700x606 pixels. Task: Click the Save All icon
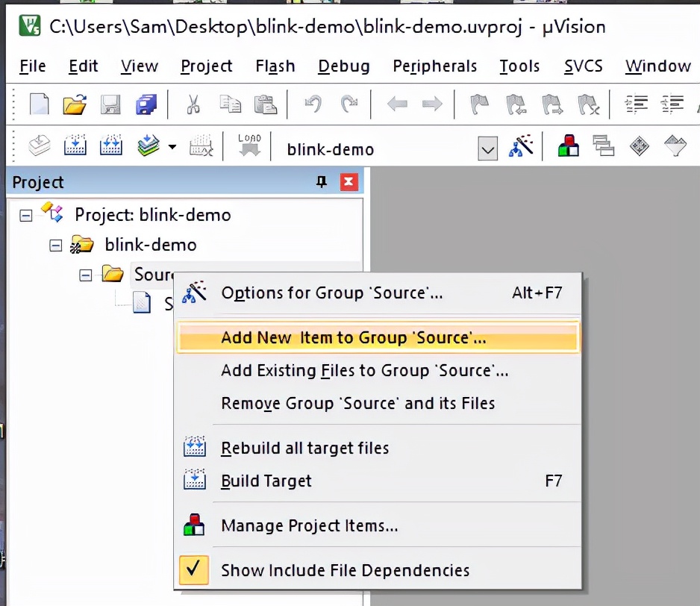[x=146, y=104]
